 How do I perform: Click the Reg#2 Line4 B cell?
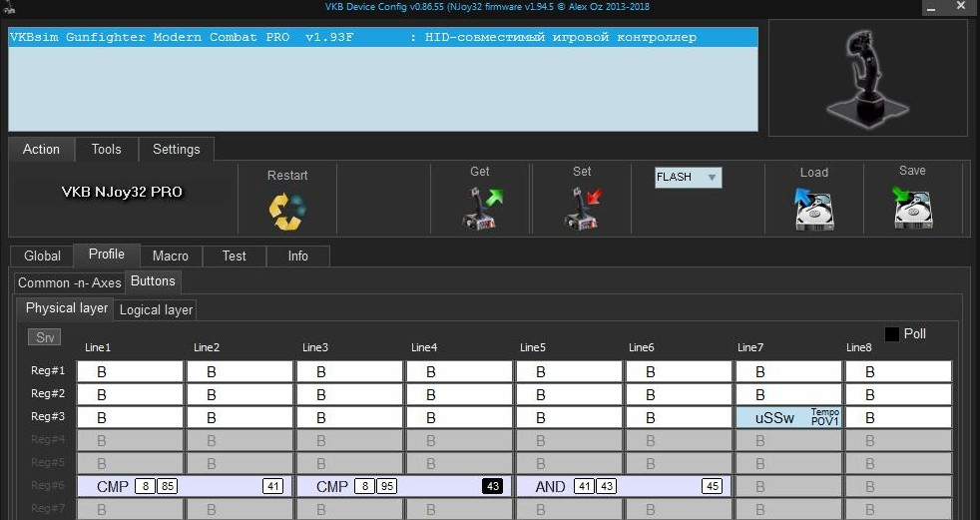click(459, 395)
